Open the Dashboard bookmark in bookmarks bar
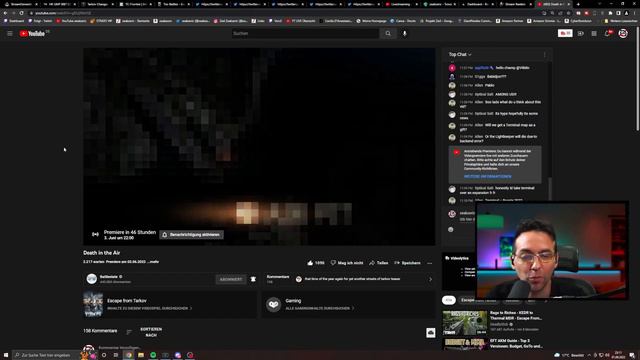Screen dimensions: 640x360 [15, 20]
